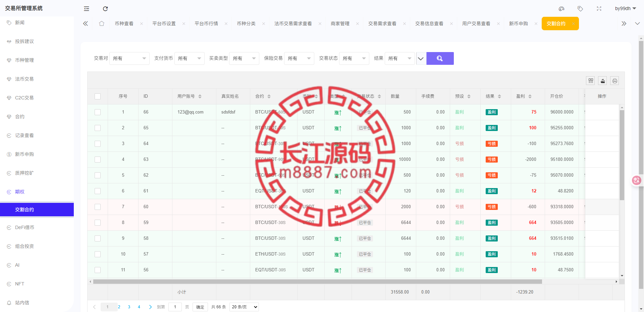Open the 支付货币 dropdown

click(190, 58)
